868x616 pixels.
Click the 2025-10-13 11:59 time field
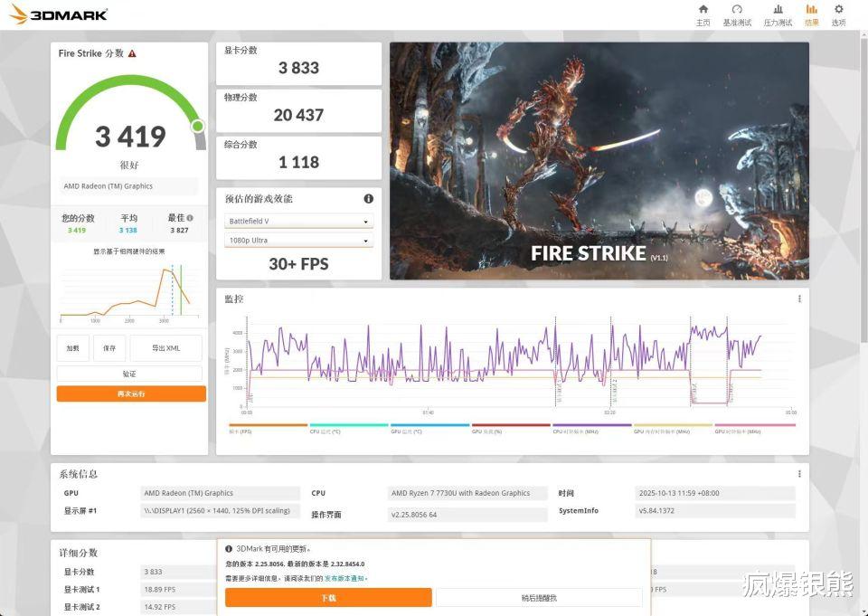click(x=715, y=493)
